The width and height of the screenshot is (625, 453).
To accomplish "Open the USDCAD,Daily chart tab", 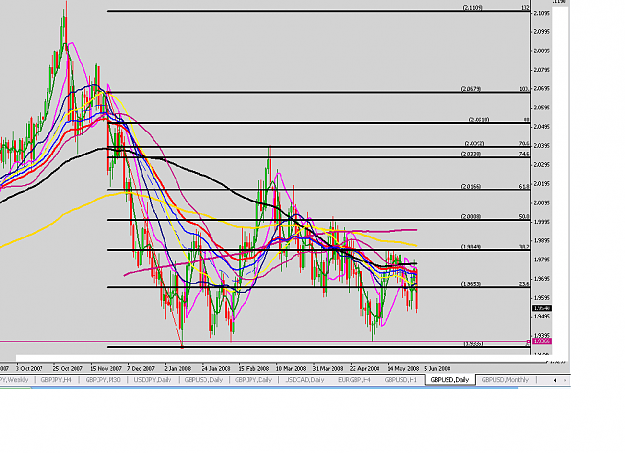I will click(305, 380).
